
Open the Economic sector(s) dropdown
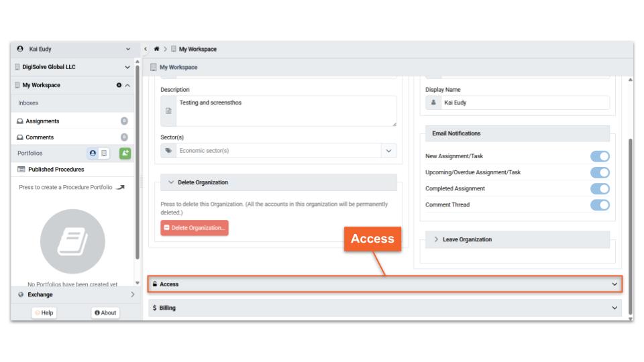click(x=388, y=151)
